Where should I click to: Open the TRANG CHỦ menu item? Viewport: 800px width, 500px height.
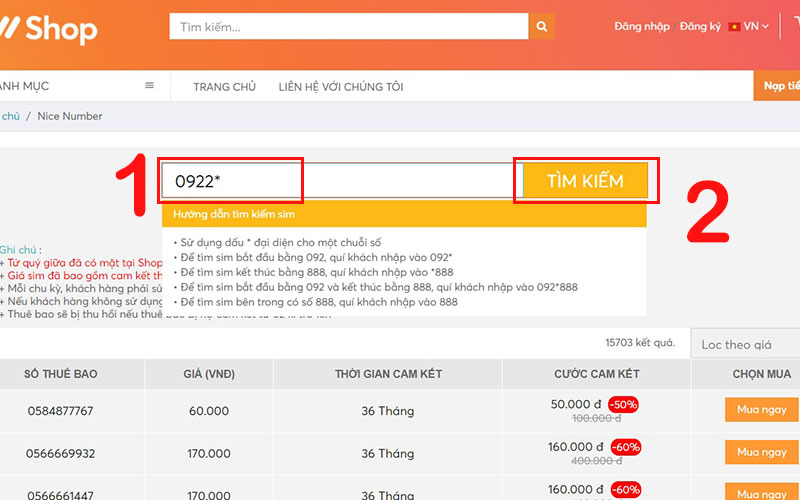click(224, 87)
